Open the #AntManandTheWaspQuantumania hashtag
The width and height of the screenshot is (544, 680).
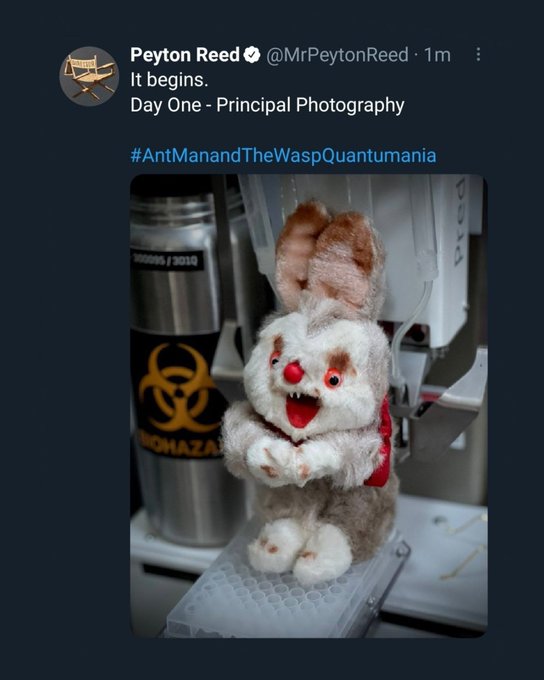[x=283, y=155]
